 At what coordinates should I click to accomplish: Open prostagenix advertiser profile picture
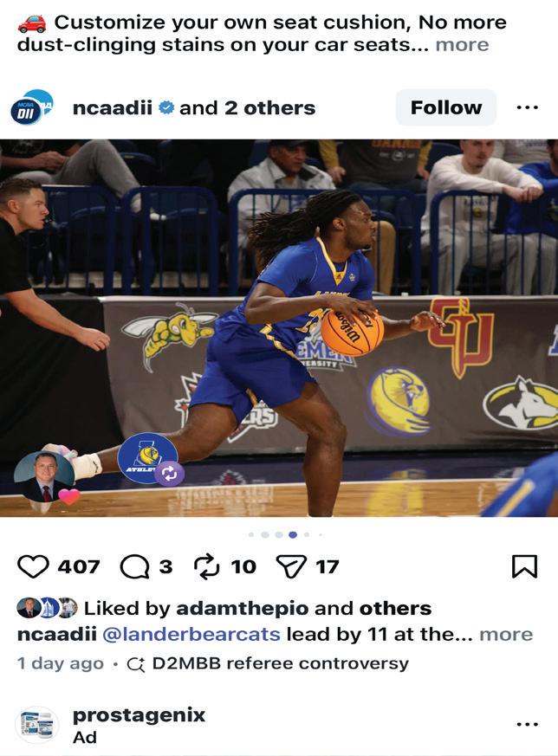(x=37, y=725)
